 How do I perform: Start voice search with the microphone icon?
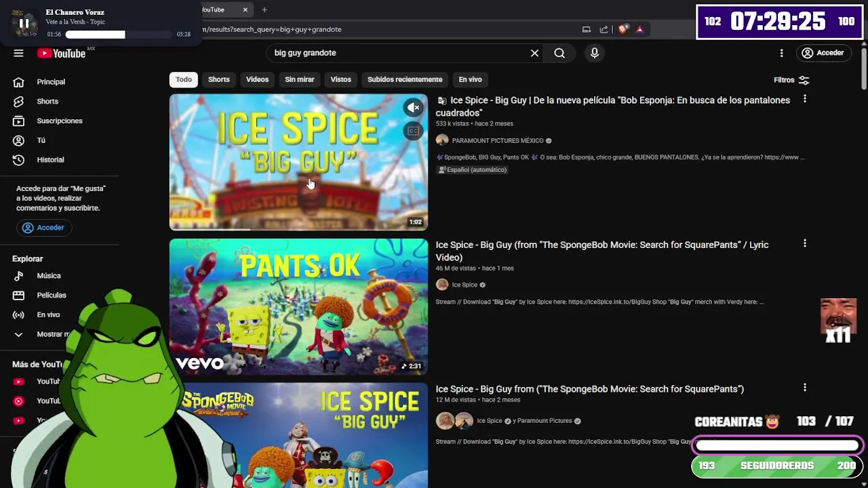pos(595,53)
